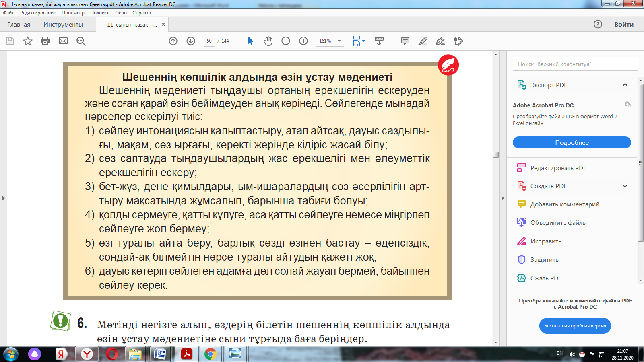Click the search field in tools panel
Viewport: 644px width, 362px height.
pyautogui.click(x=575, y=64)
